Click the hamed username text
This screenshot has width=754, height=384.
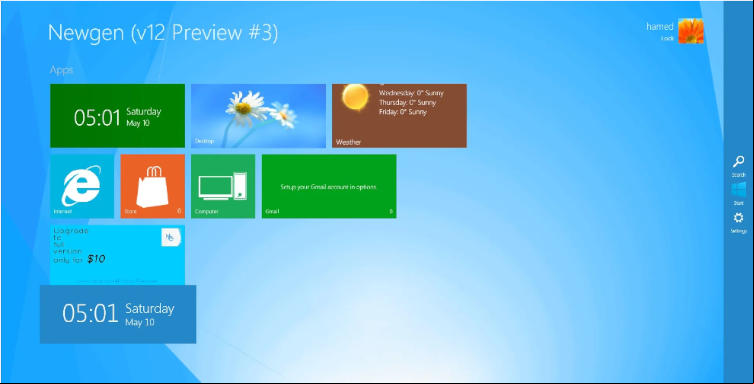pyautogui.click(x=659, y=27)
